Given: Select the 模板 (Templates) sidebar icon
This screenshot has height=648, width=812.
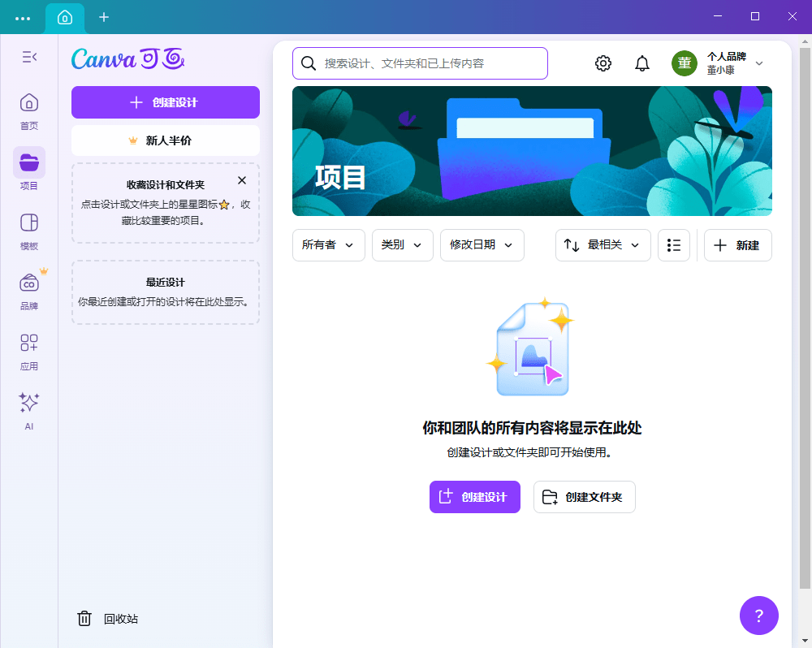Looking at the screenshot, I should (29, 222).
